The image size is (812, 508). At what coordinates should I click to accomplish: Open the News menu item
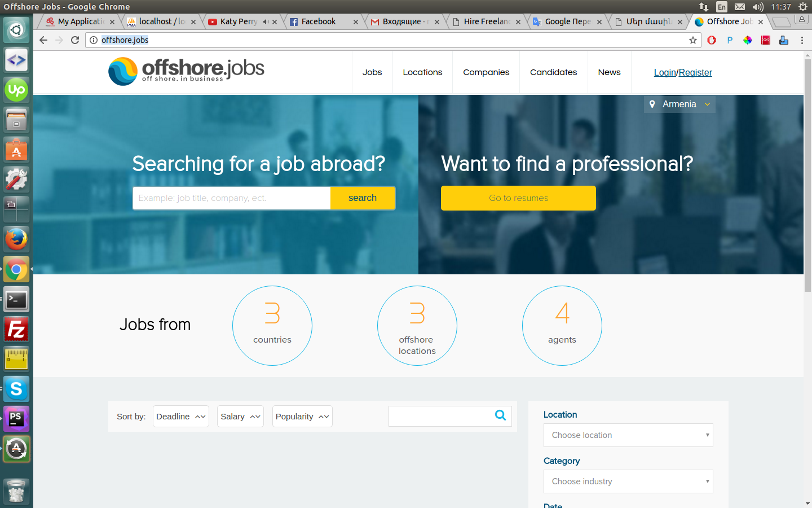click(609, 72)
